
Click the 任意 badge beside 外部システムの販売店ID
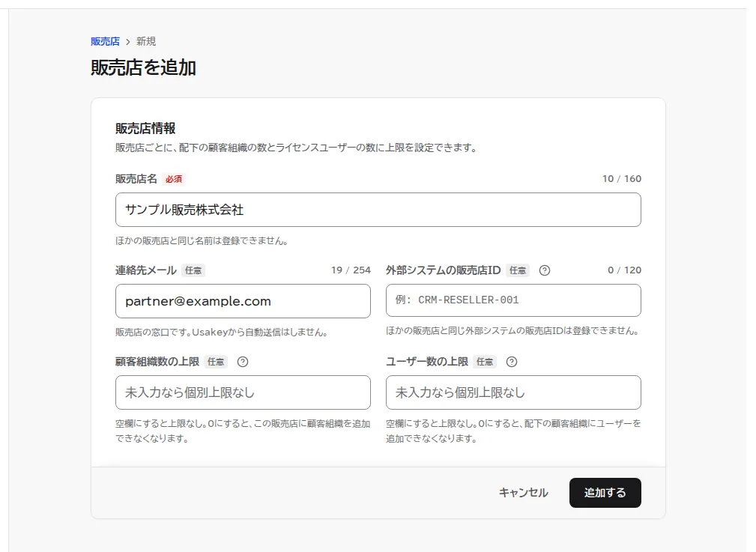click(x=518, y=270)
